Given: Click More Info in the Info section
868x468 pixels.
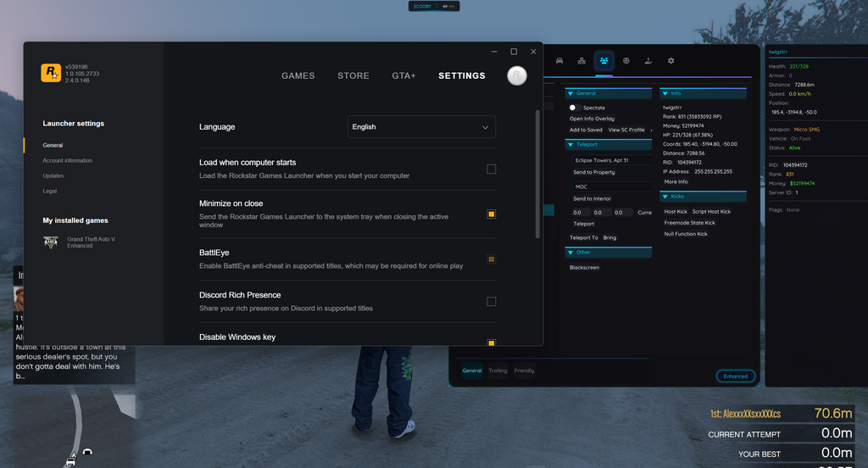Looking at the screenshot, I should pyautogui.click(x=676, y=181).
